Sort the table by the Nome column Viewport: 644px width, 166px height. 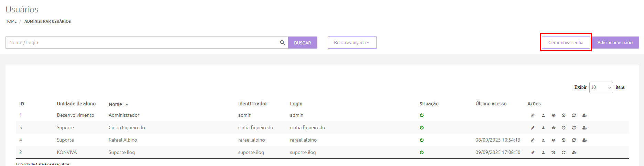pyautogui.click(x=116, y=104)
